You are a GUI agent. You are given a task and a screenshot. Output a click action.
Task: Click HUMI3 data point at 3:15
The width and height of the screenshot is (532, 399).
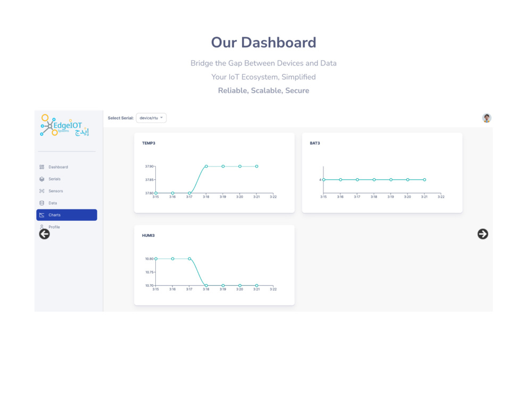[156, 259]
